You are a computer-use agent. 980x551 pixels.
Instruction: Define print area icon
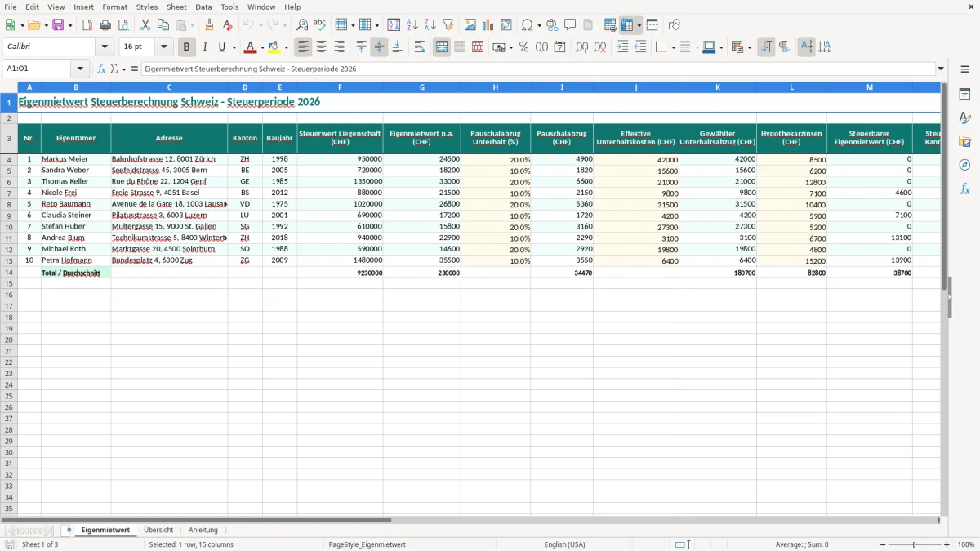610,25
